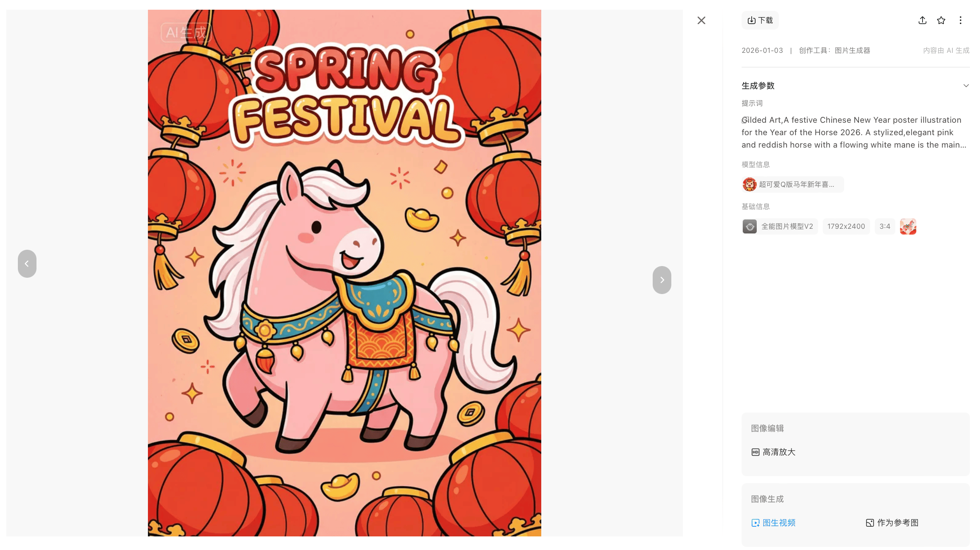Click 图生视频 to generate a video
980x550 pixels.
tap(773, 523)
